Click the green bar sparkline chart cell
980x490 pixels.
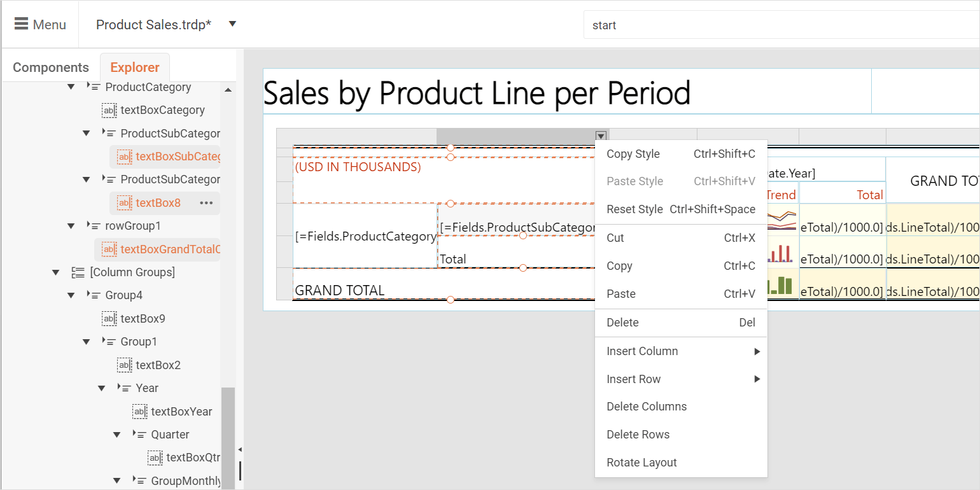[x=783, y=285]
